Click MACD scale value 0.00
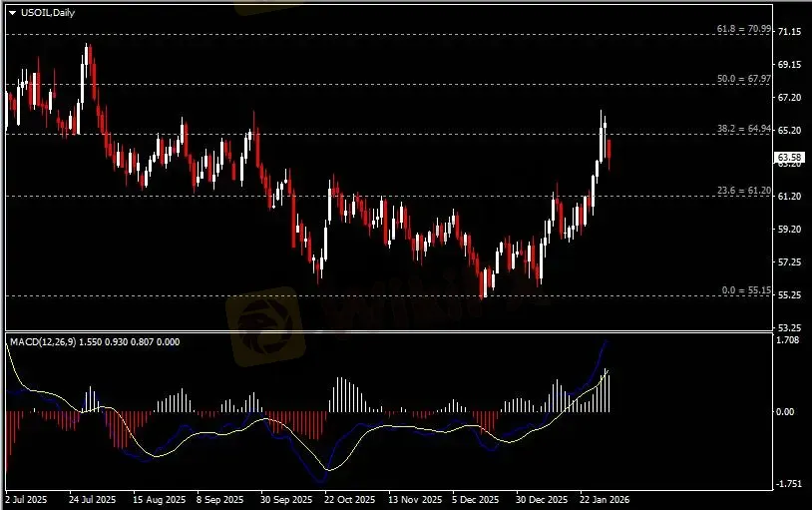 [785, 411]
